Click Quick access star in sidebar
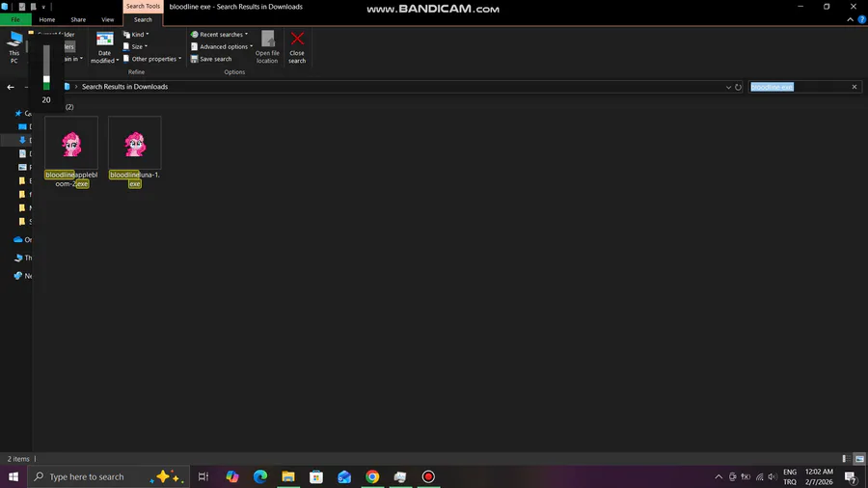 click(x=18, y=113)
